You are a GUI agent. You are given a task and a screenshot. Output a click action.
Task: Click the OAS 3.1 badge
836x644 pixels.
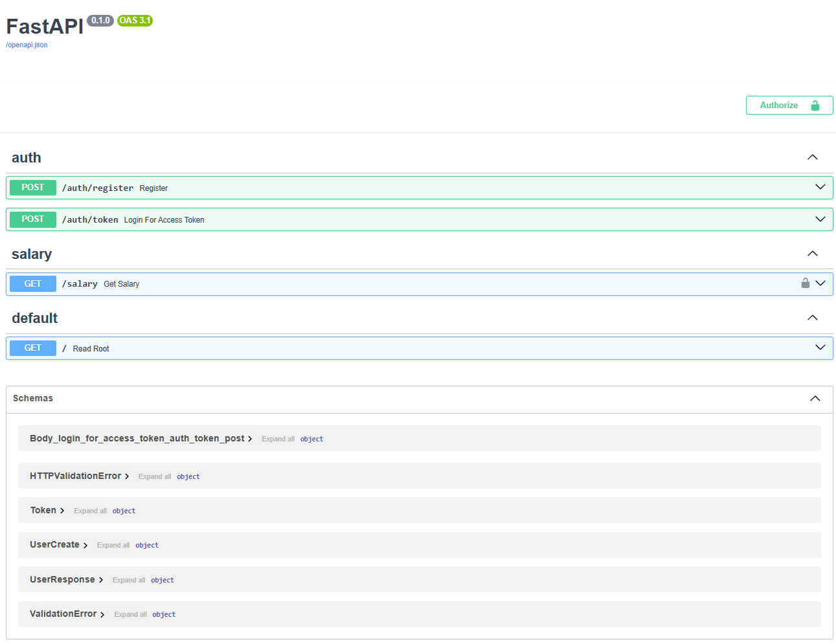(135, 21)
